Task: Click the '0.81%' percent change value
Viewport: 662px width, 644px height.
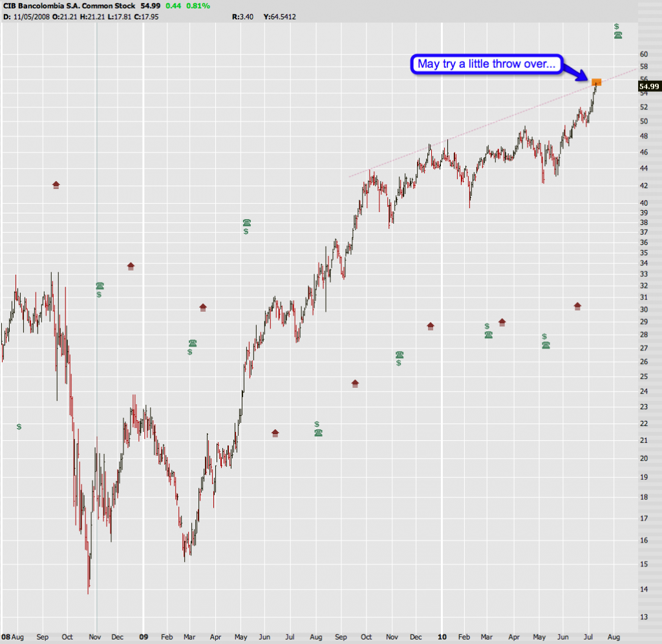Action: click(x=198, y=6)
